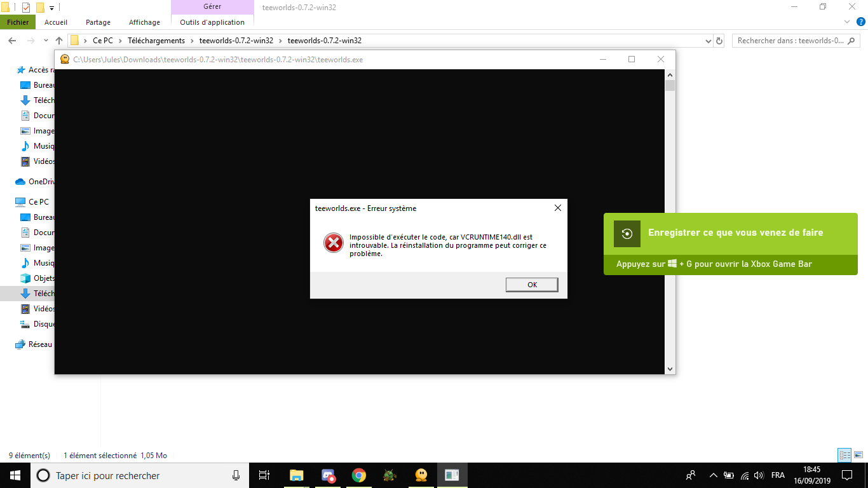The height and width of the screenshot is (488, 868).
Task: Open Task View from the taskbar
Action: coord(264,475)
